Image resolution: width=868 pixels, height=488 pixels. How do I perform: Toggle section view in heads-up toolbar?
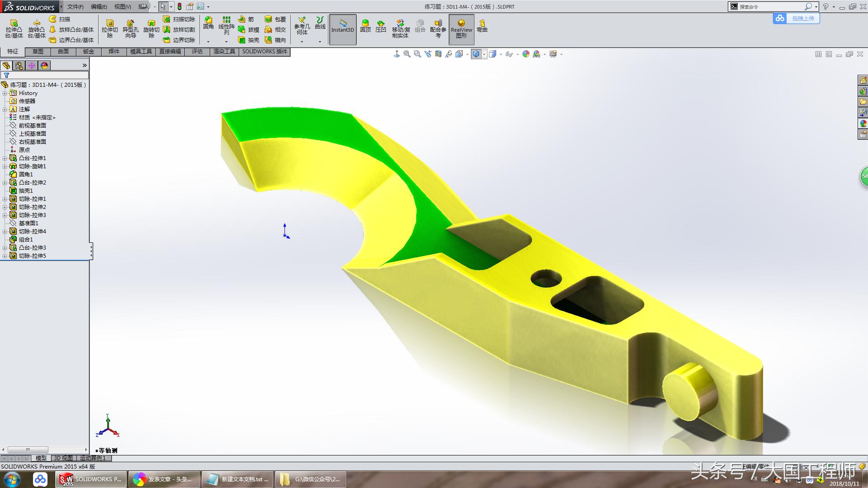tap(439, 54)
